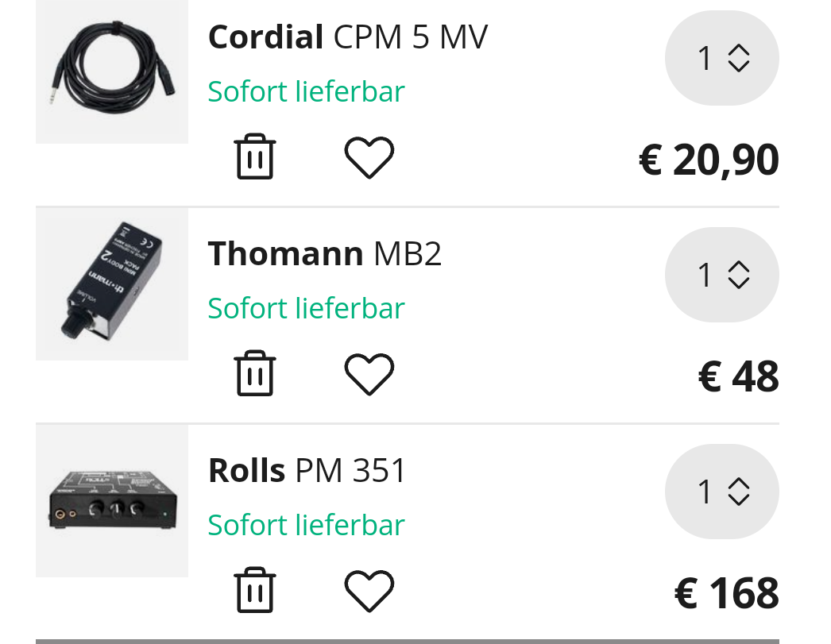Open quantity selector for Thomann MB2
This screenshot has width=831, height=644.
(x=722, y=275)
